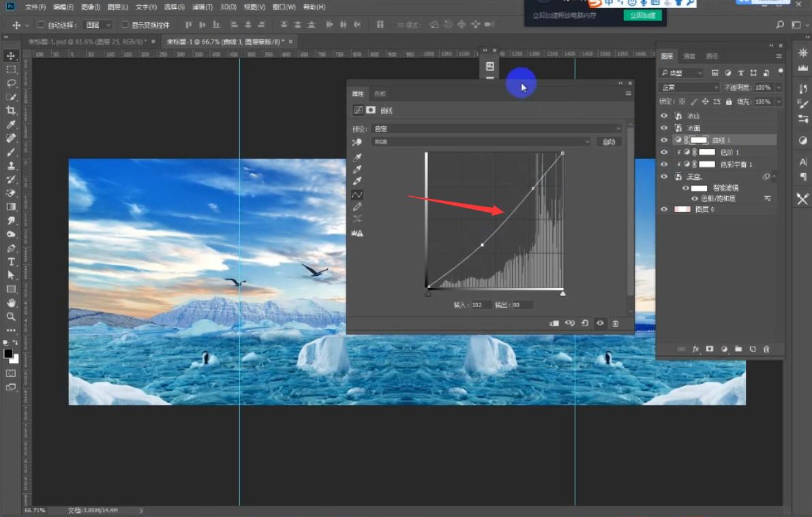Hide the 智能滤镜 on the 天空 group
The width and height of the screenshot is (812, 517).
[x=687, y=187]
